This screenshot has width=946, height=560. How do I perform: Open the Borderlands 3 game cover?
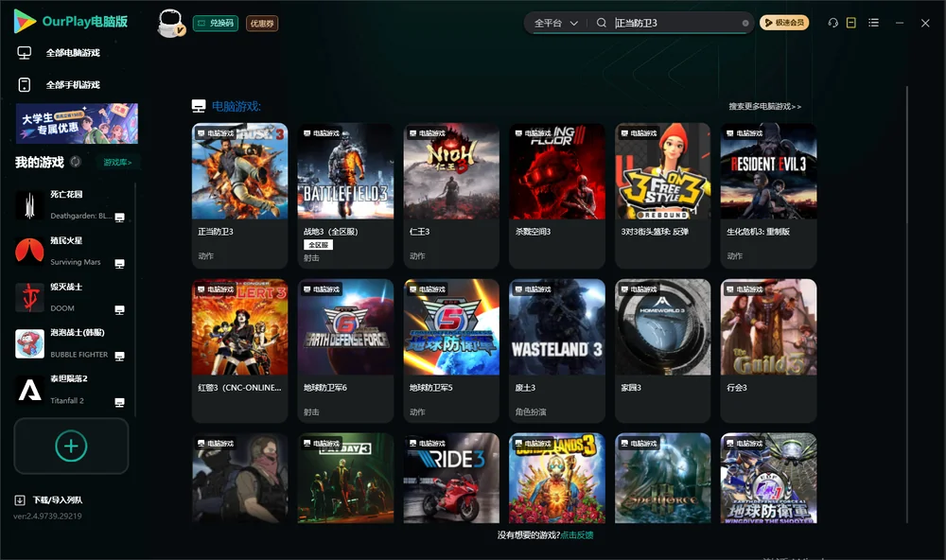pos(557,478)
